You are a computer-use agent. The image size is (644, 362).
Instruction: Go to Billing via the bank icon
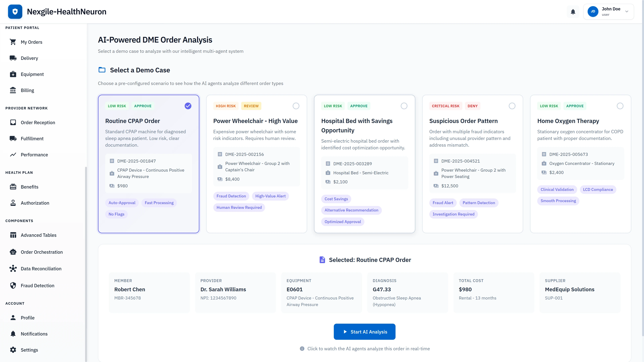(27, 90)
